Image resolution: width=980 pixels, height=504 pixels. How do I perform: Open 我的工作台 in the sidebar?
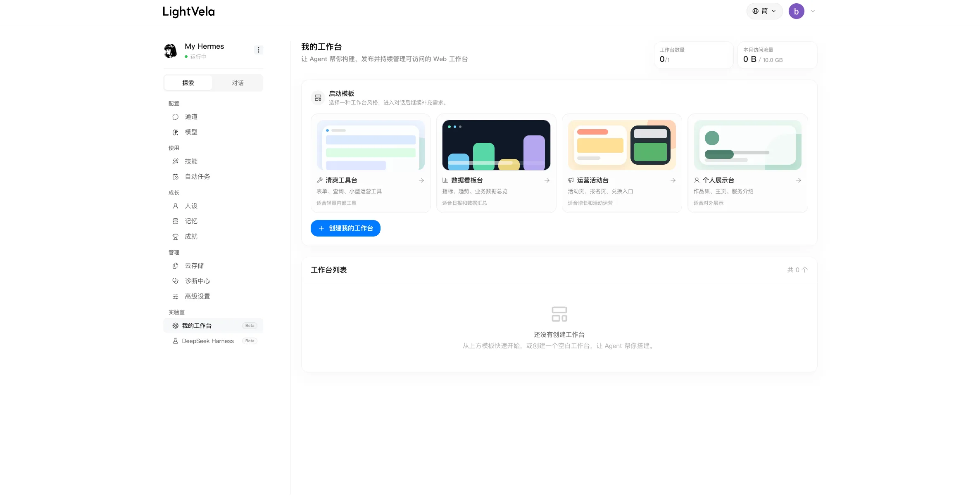coord(213,326)
